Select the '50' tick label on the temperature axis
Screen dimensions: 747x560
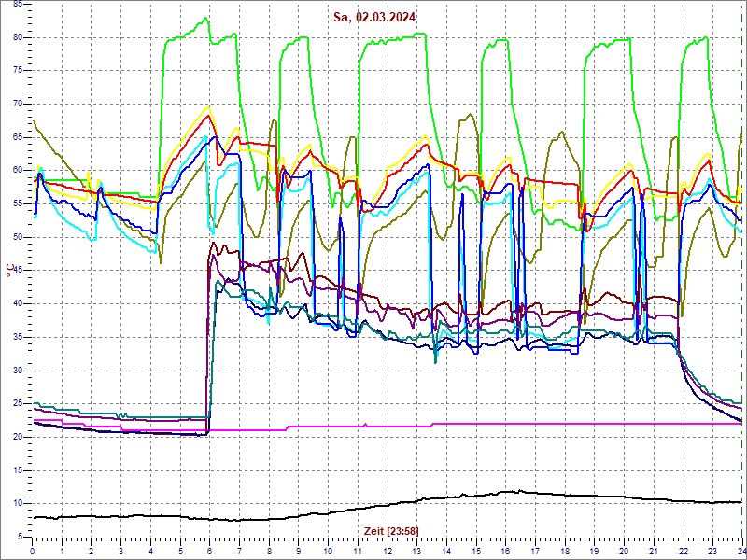[18, 237]
